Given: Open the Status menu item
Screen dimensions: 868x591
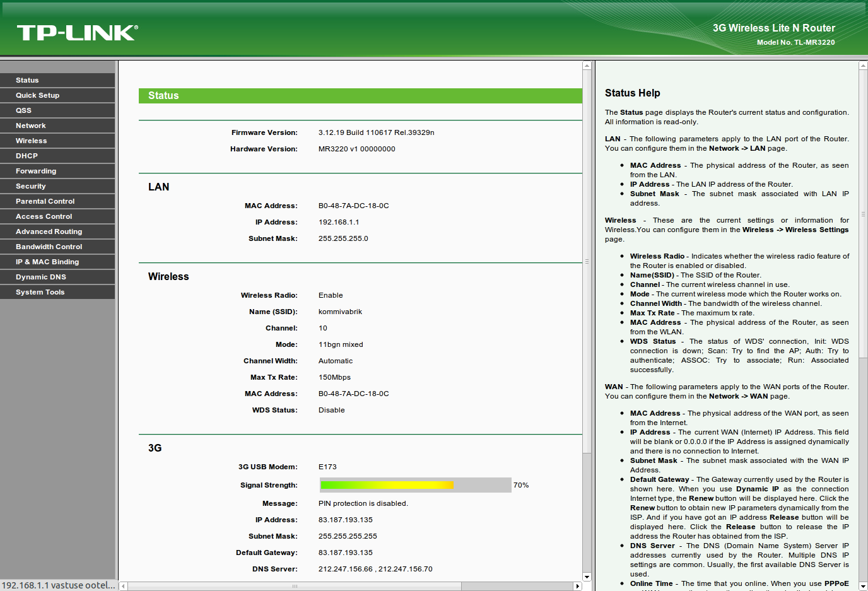Looking at the screenshot, I should [x=57, y=80].
